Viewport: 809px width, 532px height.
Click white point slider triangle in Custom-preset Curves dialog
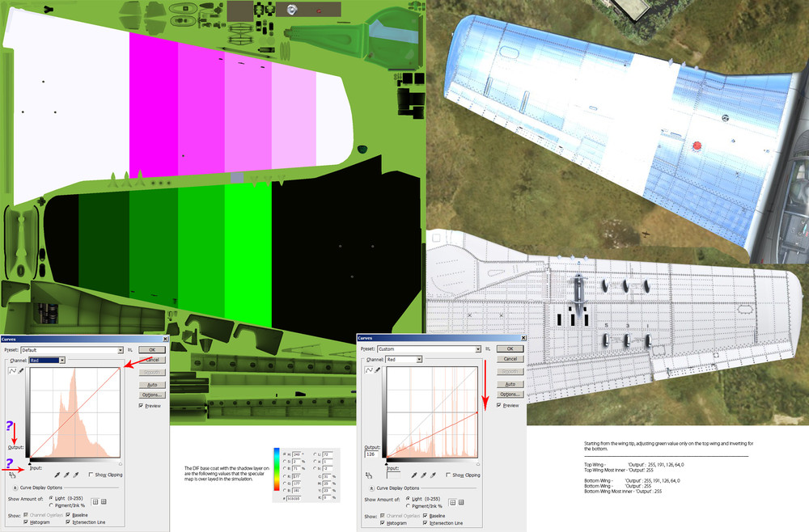(x=478, y=464)
